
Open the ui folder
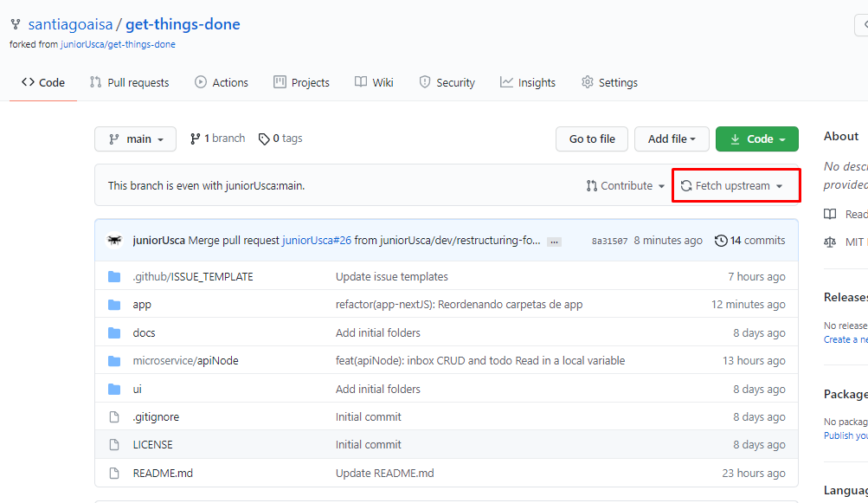(138, 390)
